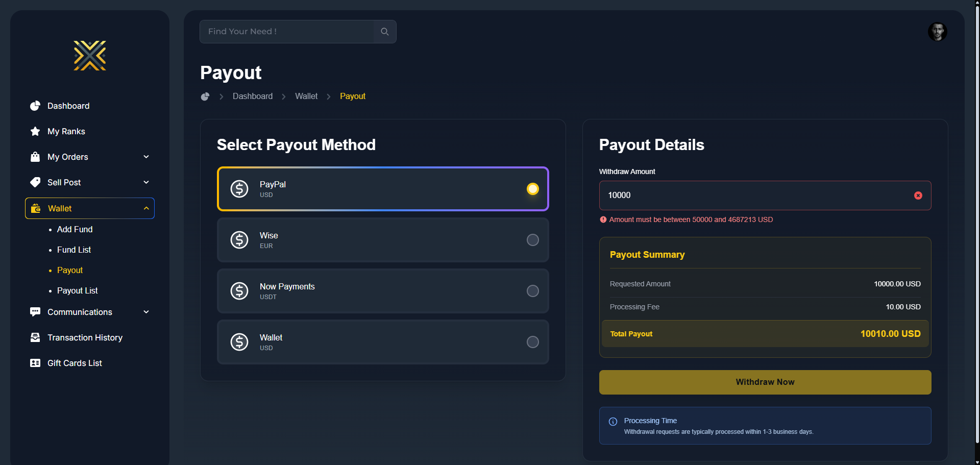Select the Wise EUR radio button
The width and height of the screenshot is (980, 465).
[532, 240]
